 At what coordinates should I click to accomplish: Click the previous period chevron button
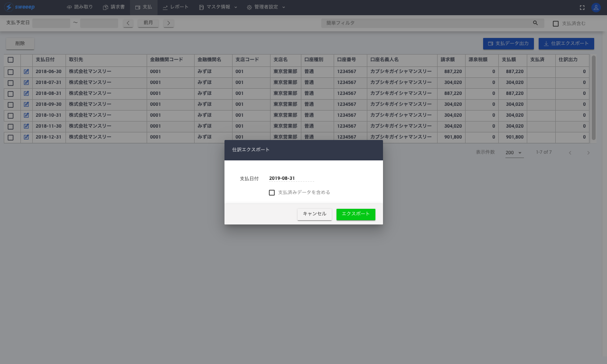(128, 23)
